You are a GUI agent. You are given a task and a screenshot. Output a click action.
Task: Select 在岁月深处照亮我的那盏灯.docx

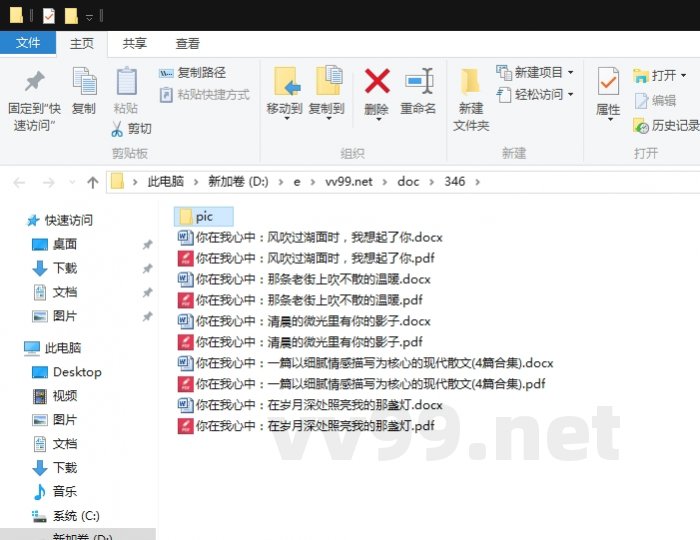tap(310, 405)
